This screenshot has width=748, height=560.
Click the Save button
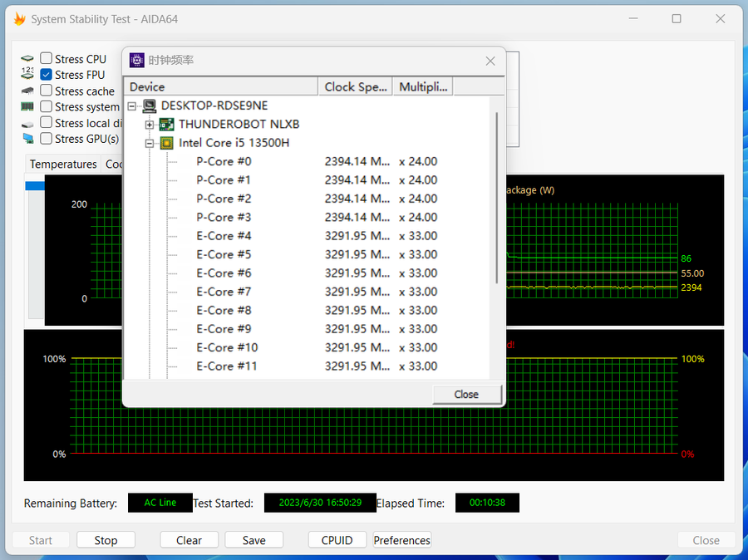pos(253,540)
